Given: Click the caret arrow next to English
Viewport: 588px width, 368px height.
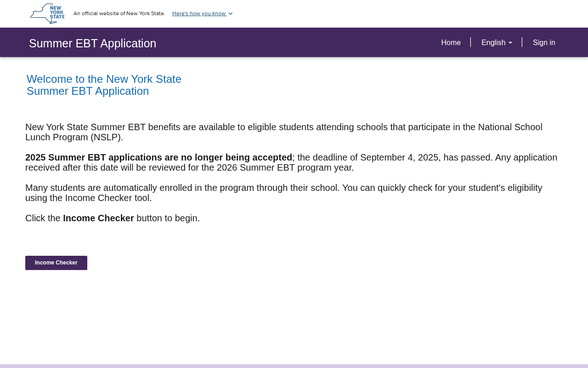Looking at the screenshot, I should pyautogui.click(x=510, y=43).
